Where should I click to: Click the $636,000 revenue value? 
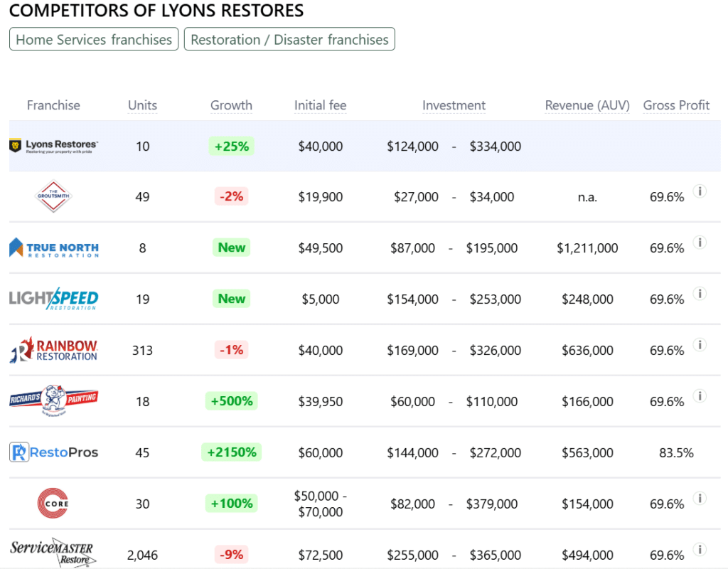coord(587,350)
